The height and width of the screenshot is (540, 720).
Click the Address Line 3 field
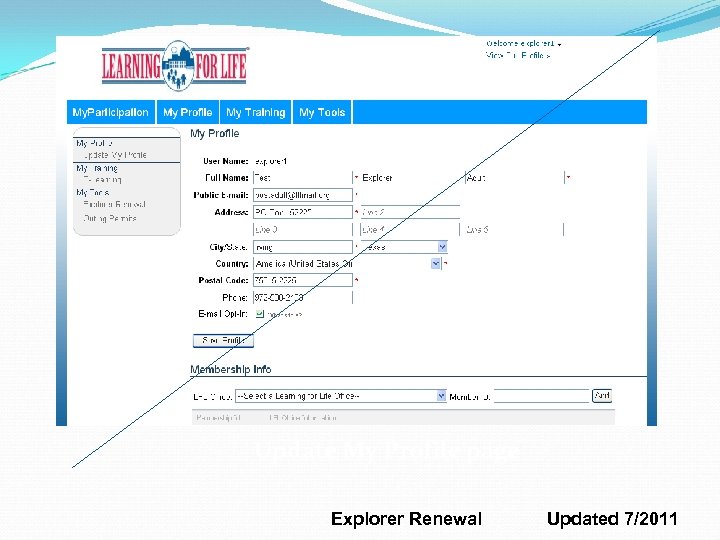(x=303, y=230)
